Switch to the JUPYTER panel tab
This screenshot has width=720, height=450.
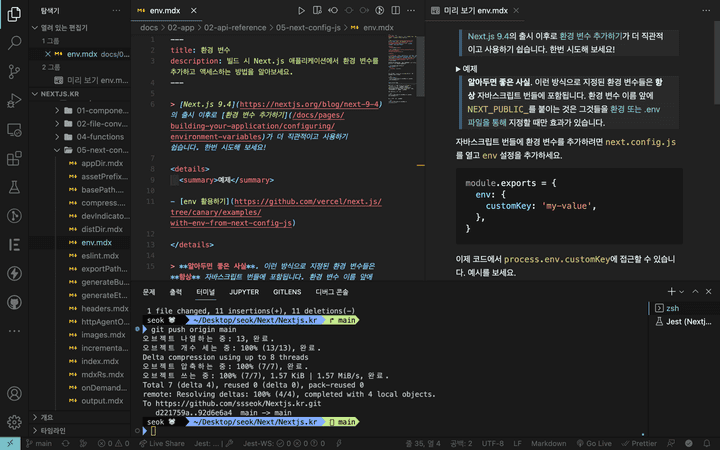[244, 292]
